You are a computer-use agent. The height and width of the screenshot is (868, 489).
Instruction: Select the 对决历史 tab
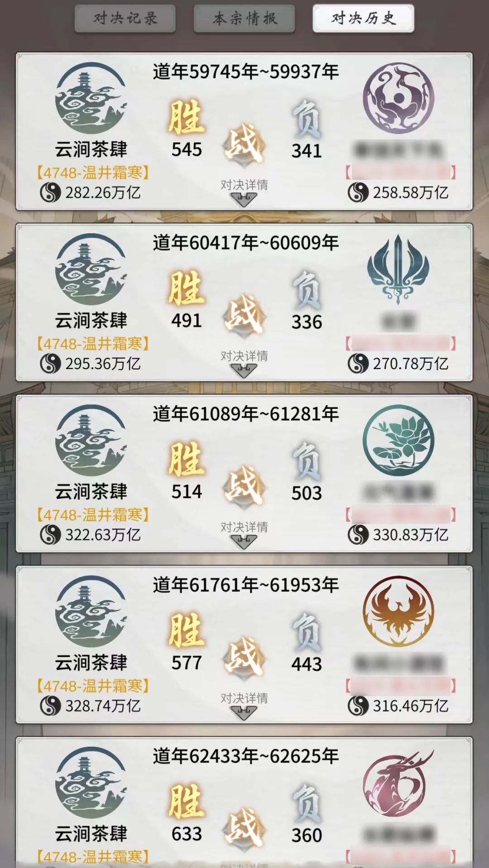[363, 19]
